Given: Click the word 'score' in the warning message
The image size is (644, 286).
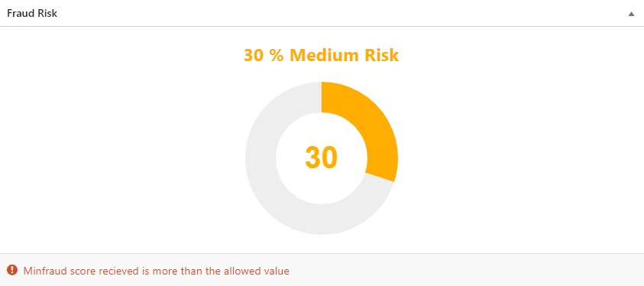Looking at the screenshot, I should pos(75,271).
